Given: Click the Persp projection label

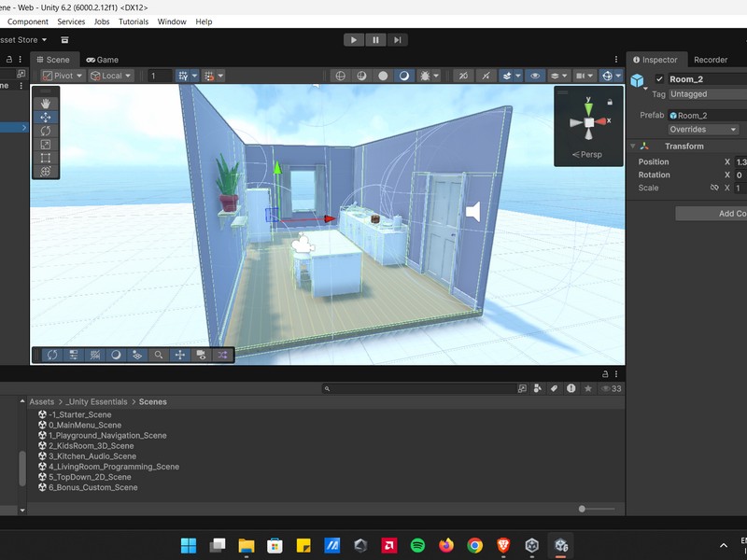Looking at the screenshot, I should tap(589, 155).
